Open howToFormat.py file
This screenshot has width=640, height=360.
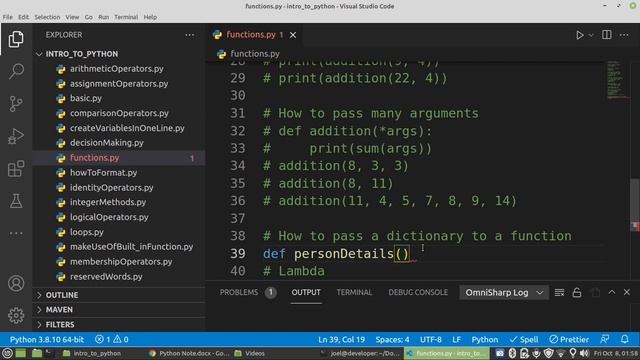[118, 173]
